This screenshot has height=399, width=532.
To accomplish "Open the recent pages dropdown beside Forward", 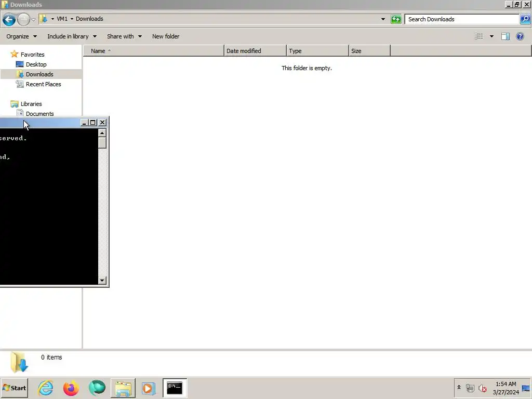I will coord(33,19).
